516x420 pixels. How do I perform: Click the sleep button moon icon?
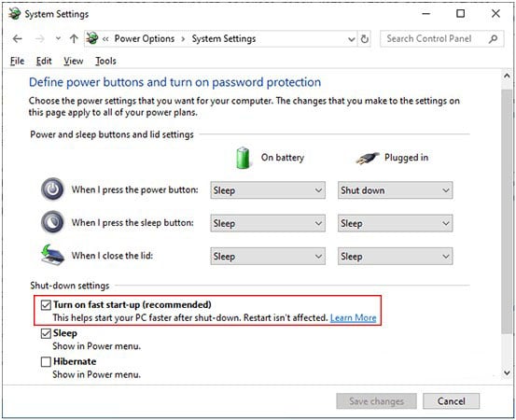(x=52, y=222)
